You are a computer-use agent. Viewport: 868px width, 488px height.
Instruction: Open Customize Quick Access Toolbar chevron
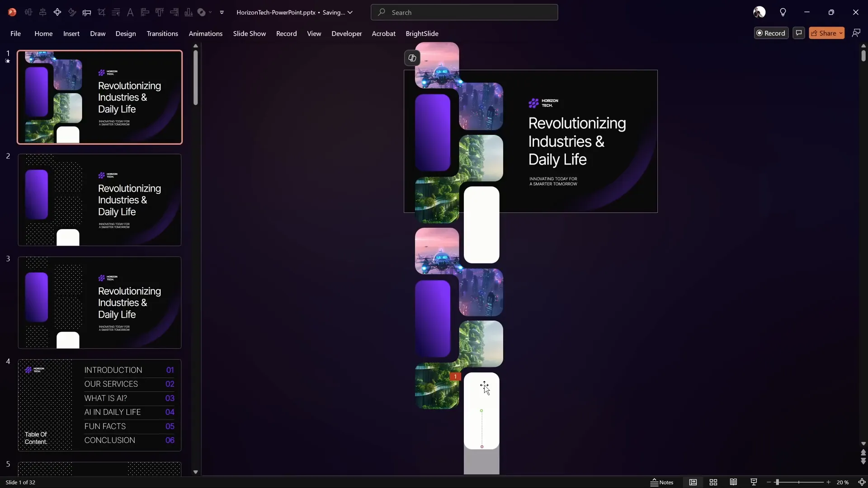tap(222, 12)
